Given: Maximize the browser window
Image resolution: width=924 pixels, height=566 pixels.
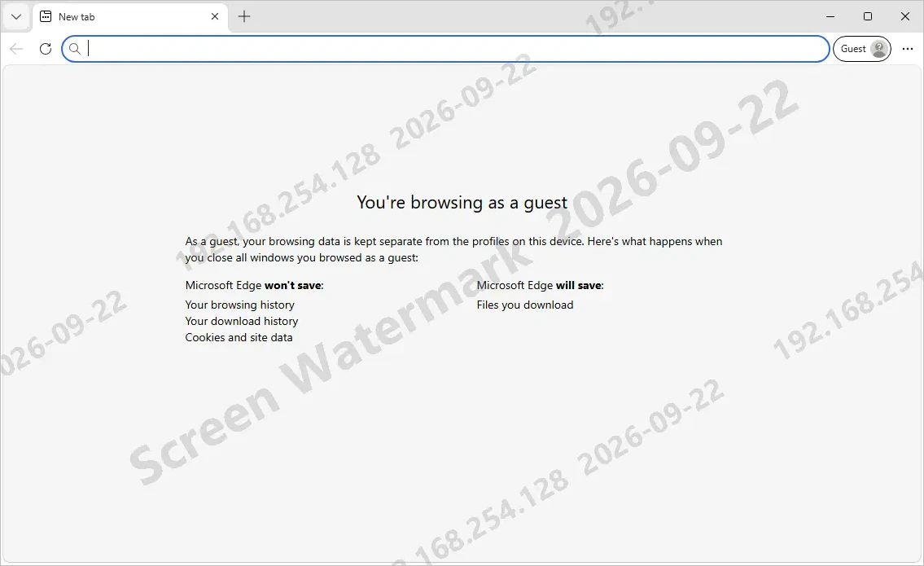Looking at the screenshot, I should (x=868, y=16).
